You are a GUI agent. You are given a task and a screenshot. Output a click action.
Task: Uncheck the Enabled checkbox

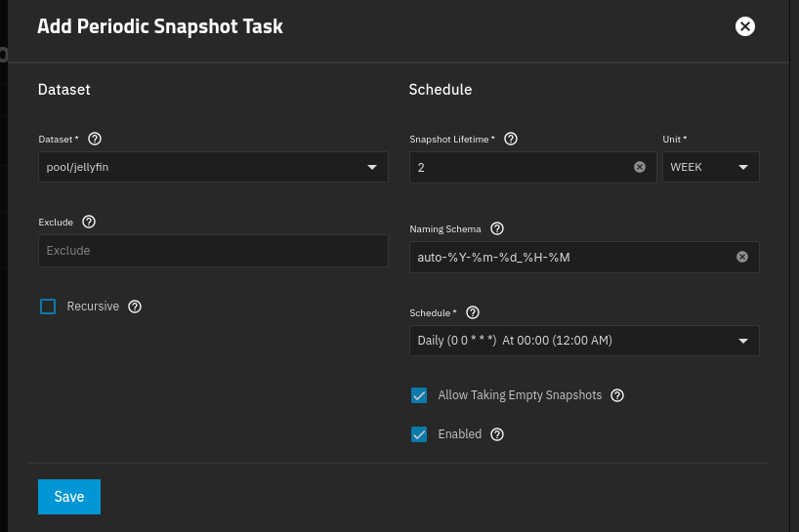[419, 434]
